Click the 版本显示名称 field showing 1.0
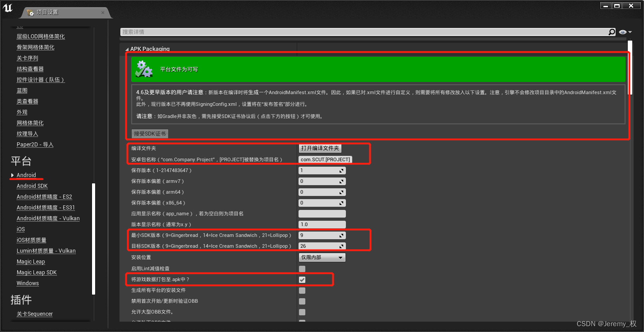This screenshot has width=644, height=332. (322, 224)
